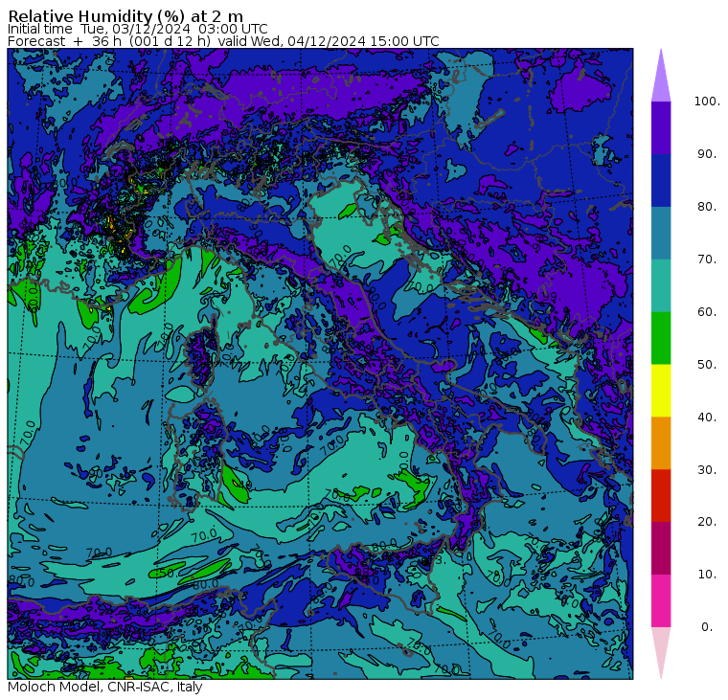Click the '20.' legend label
Image resolution: width=728 pixels, height=700 pixels.
[x=707, y=522]
